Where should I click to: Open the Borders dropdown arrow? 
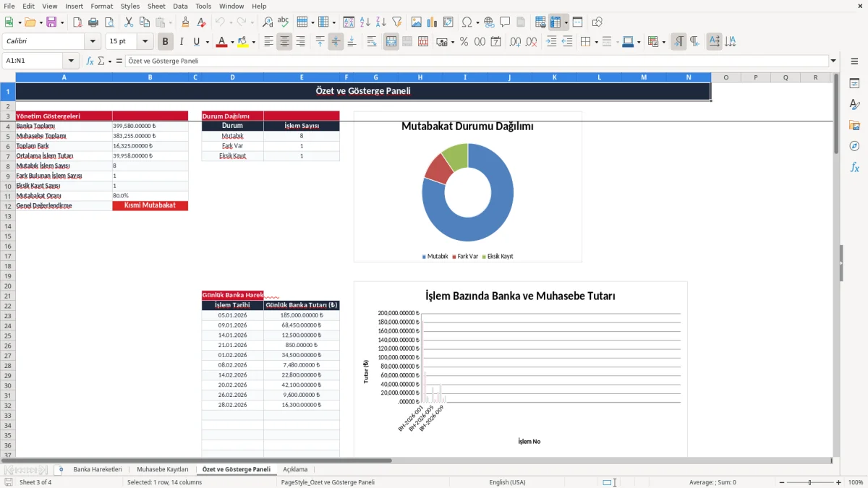point(595,42)
